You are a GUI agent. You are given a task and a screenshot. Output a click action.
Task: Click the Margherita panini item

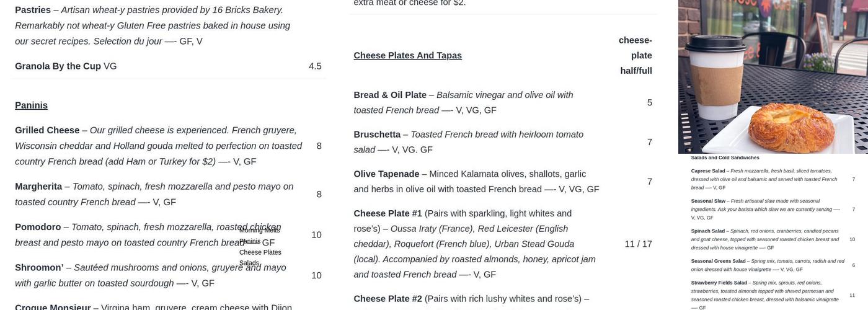(x=38, y=187)
